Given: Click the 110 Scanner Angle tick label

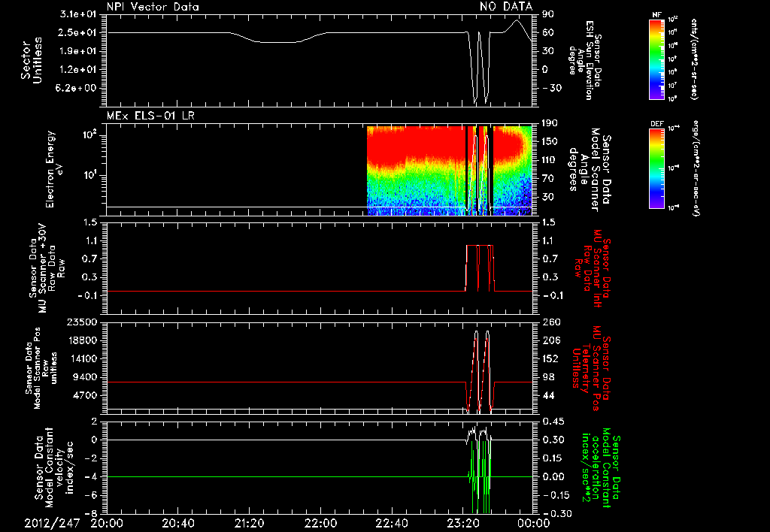Looking at the screenshot, I should 550,160.
